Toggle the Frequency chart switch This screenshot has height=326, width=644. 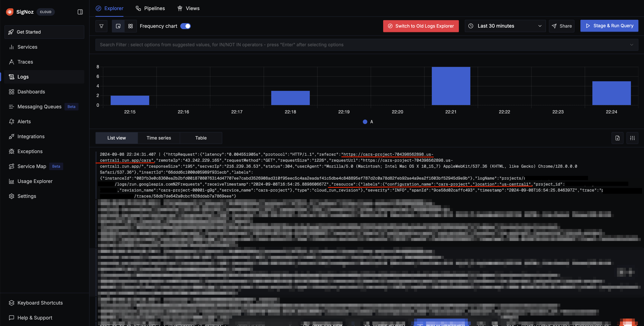(186, 26)
